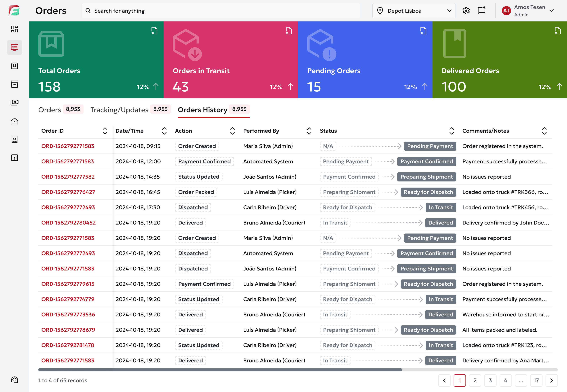Click the Search for anything field
The image size is (567, 392).
(221, 11)
